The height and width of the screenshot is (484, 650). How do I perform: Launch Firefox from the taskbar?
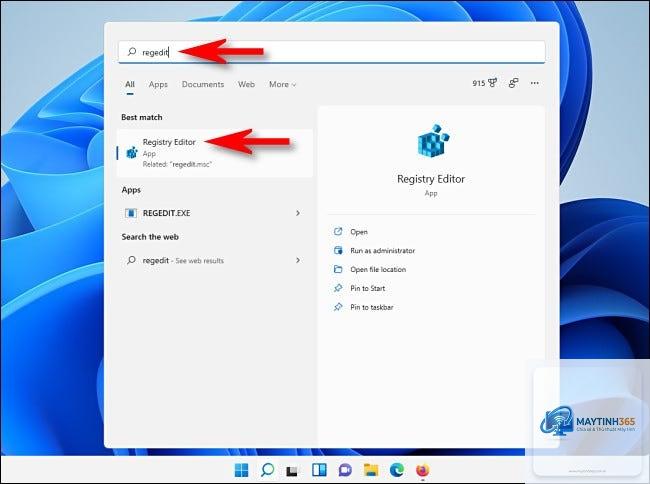tap(422, 470)
